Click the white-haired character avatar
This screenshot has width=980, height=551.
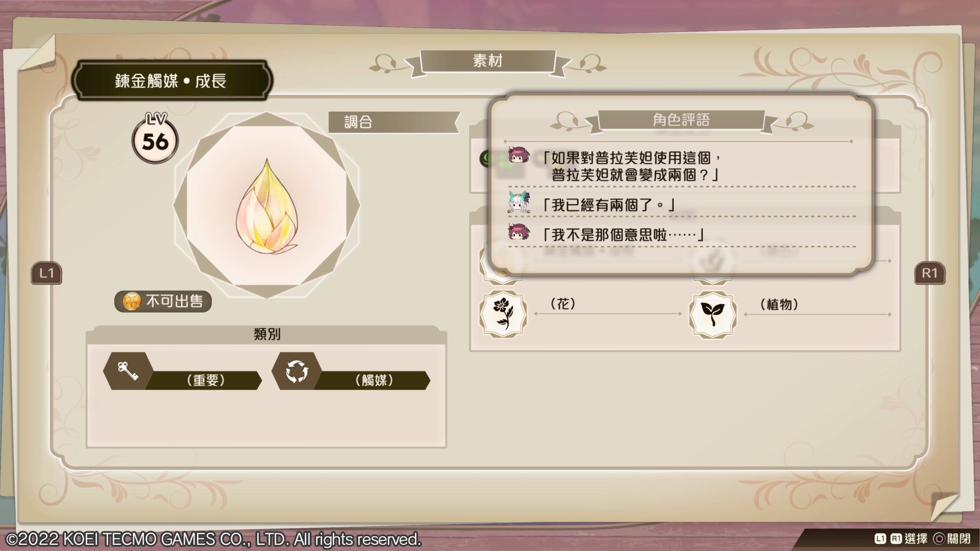(x=519, y=202)
